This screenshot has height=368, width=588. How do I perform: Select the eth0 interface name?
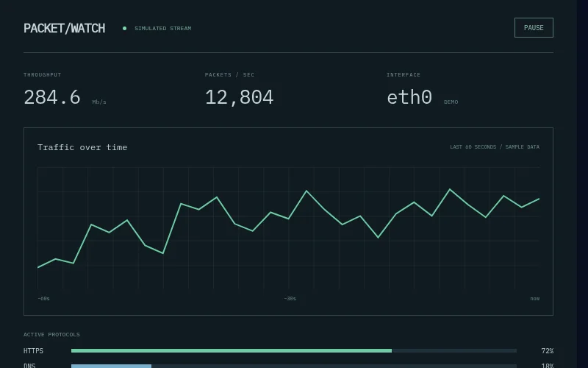409,97
